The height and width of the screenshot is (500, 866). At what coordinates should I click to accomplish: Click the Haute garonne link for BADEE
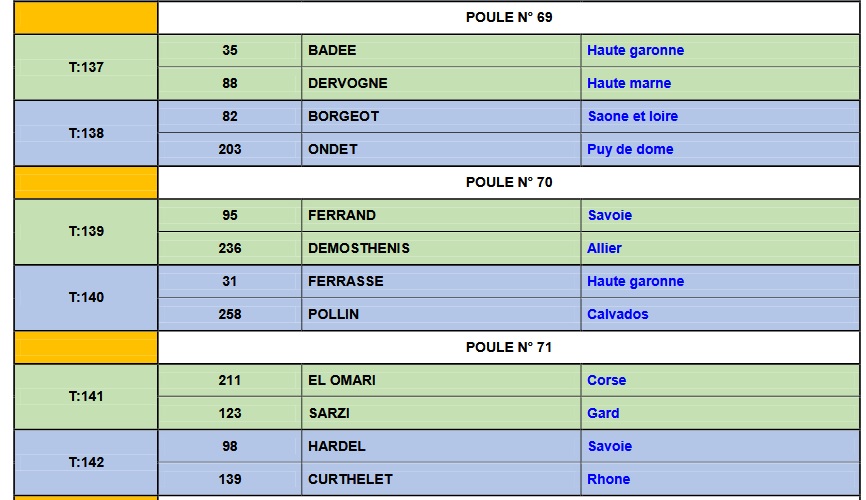pos(635,50)
